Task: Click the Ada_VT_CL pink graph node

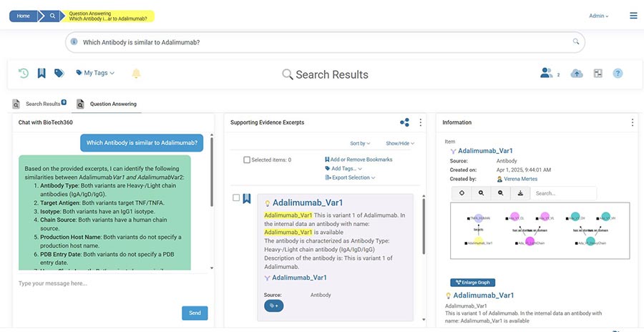Action: pyautogui.click(x=515, y=217)
